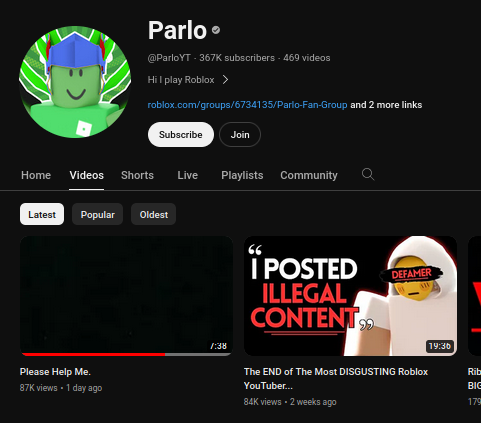Show "and 2 more links" list

point(386,105)
